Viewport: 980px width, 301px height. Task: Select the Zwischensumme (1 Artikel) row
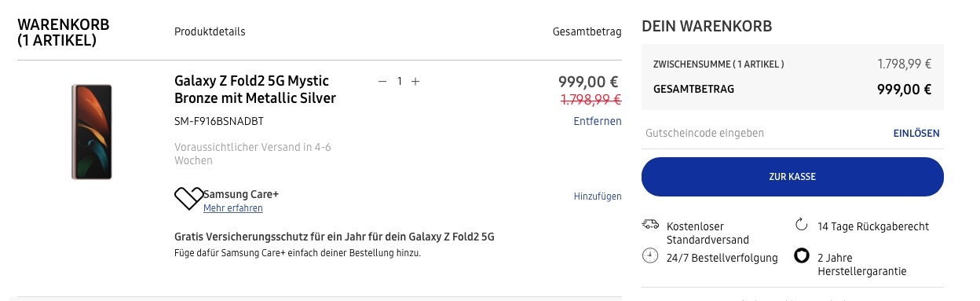point(792,64)
